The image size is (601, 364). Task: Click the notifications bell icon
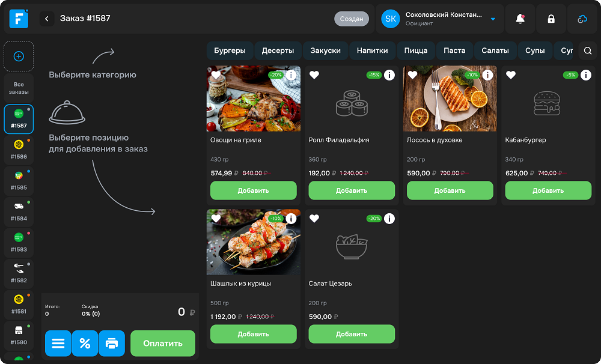[x=520, y=19]
